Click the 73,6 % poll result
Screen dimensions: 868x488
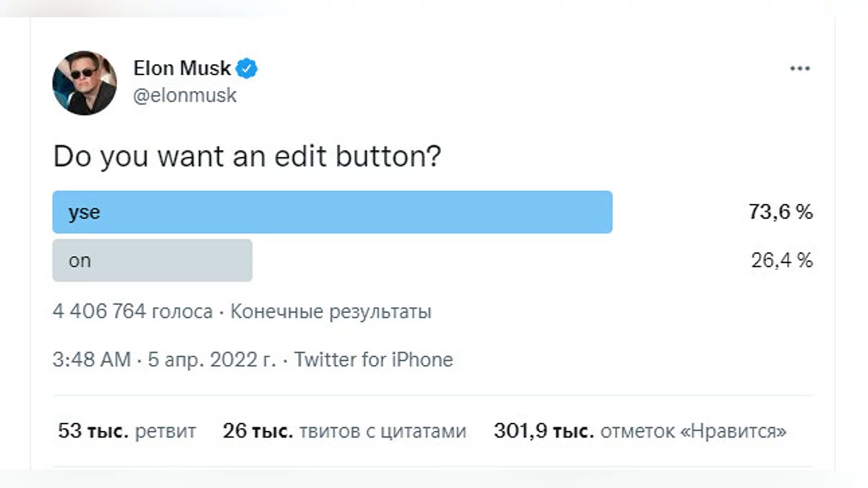click(x=780, y=212)
